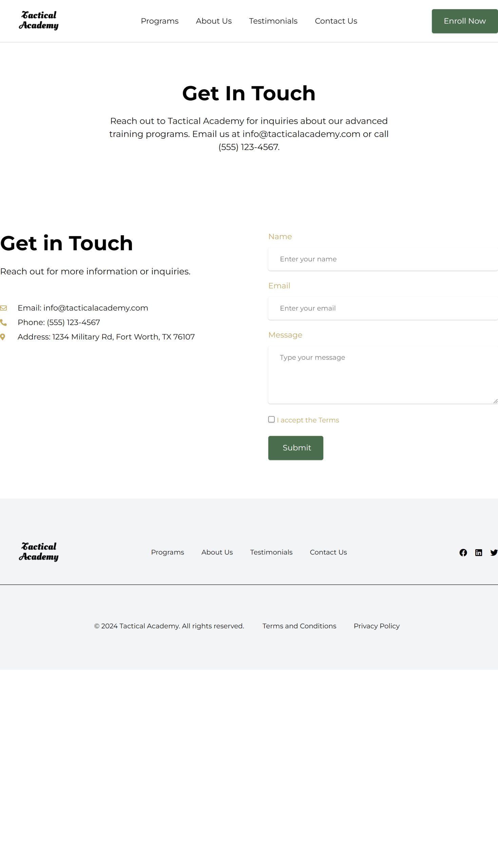Screen dimensions: 498x868
Task: Click the Reach out for more information text
Action: (x=95, y=272)
